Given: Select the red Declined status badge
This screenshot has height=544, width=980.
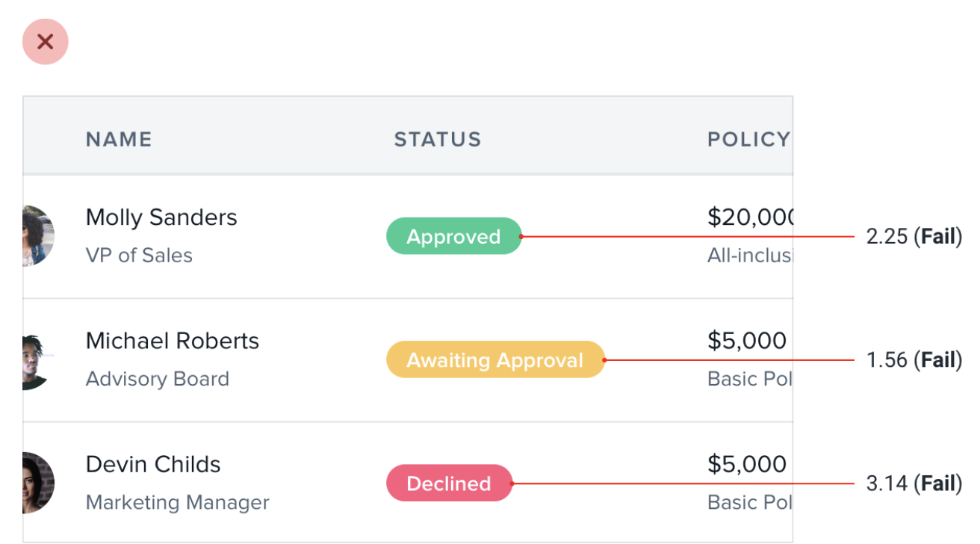Looking at the screenshot, I should click(x=449, y=483).
